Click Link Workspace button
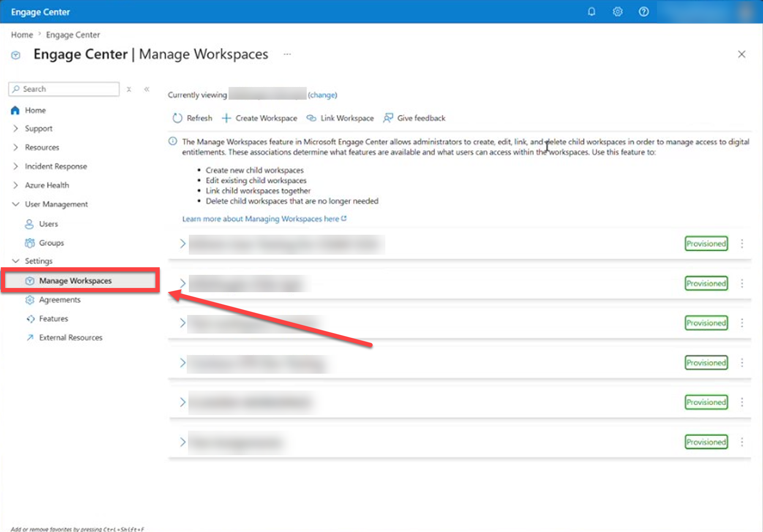The width and height of the screenshot is (763, 532). pos(340,118)
